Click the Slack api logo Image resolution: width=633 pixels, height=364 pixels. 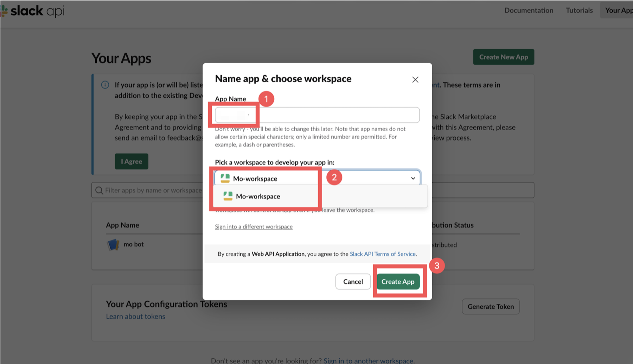33,11
